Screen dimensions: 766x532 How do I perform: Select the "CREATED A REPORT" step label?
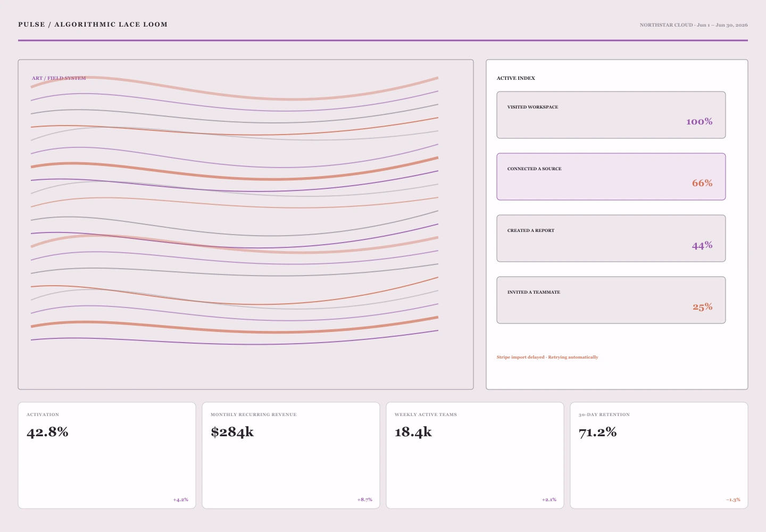[x=531, y=230]
